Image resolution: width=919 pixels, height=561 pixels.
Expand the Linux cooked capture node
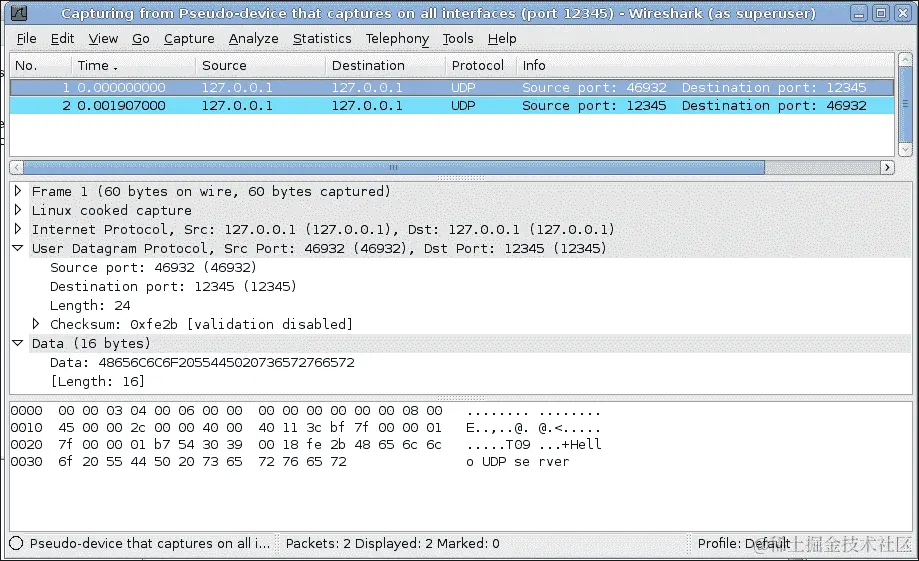[18, 210]
